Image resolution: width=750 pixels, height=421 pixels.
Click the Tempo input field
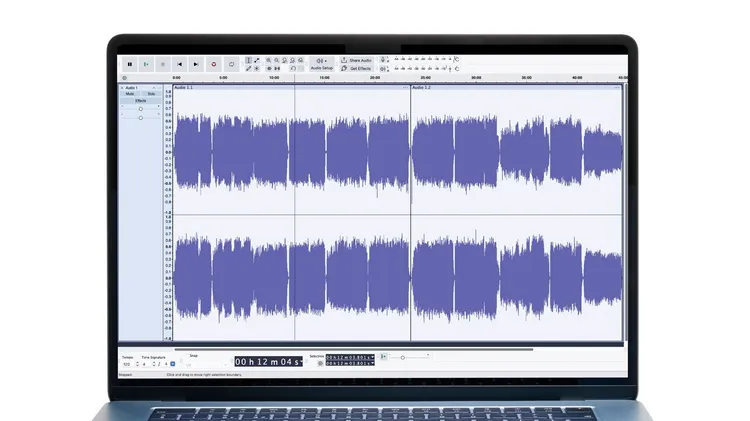[127, 364]
